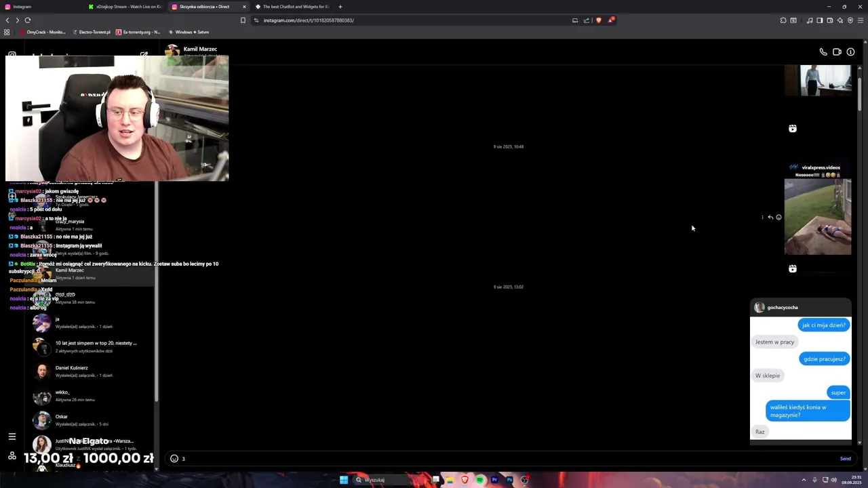
Task: Switch to The best ChatBot and Widgets tab
Action: coord(293,7)
